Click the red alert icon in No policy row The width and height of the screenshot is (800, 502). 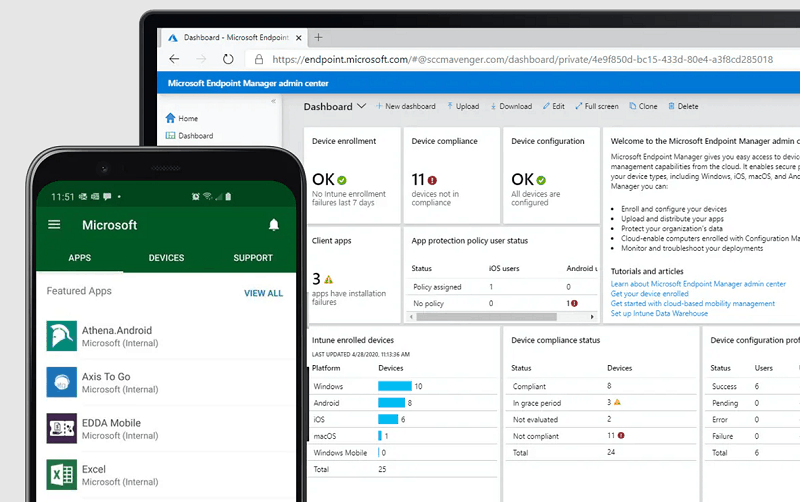(574, 303)
